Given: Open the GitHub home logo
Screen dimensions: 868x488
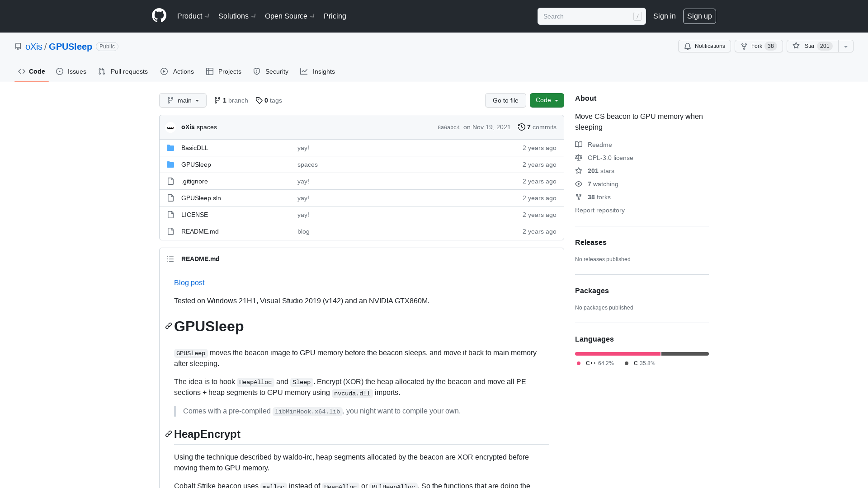Looking at the screenshot, I should coord(159,16).
